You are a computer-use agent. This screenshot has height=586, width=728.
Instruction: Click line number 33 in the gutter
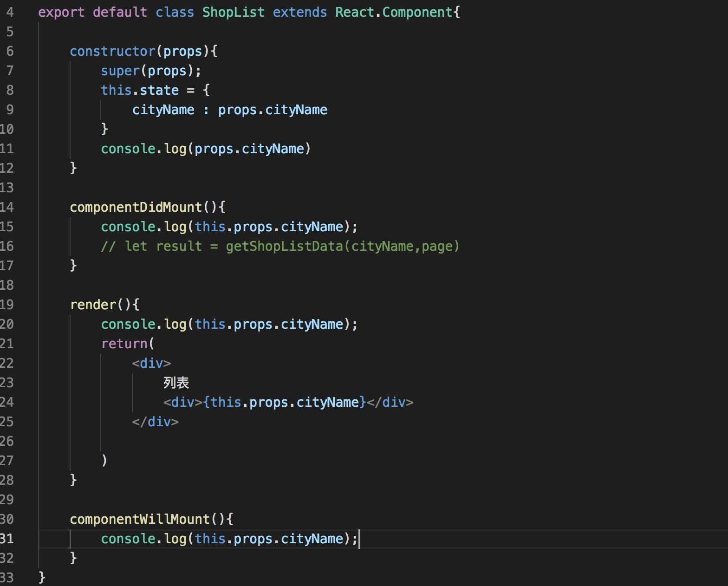tap(7, 578)
